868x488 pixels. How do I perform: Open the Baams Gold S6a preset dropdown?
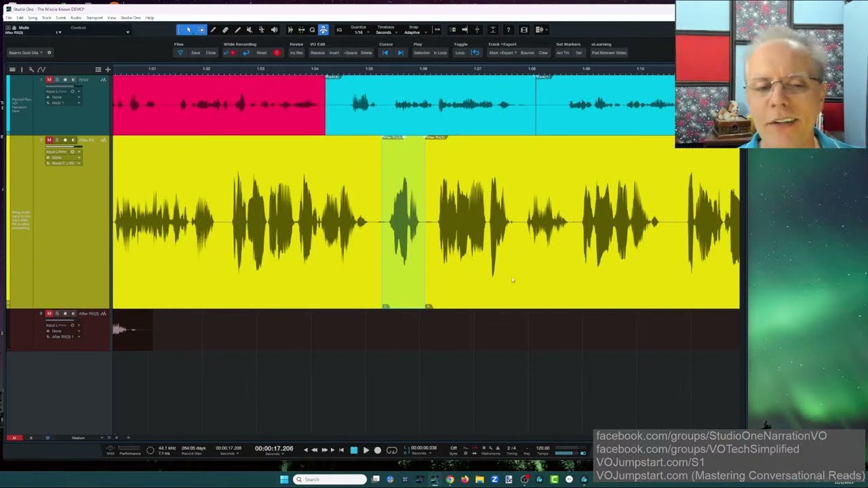26,53
